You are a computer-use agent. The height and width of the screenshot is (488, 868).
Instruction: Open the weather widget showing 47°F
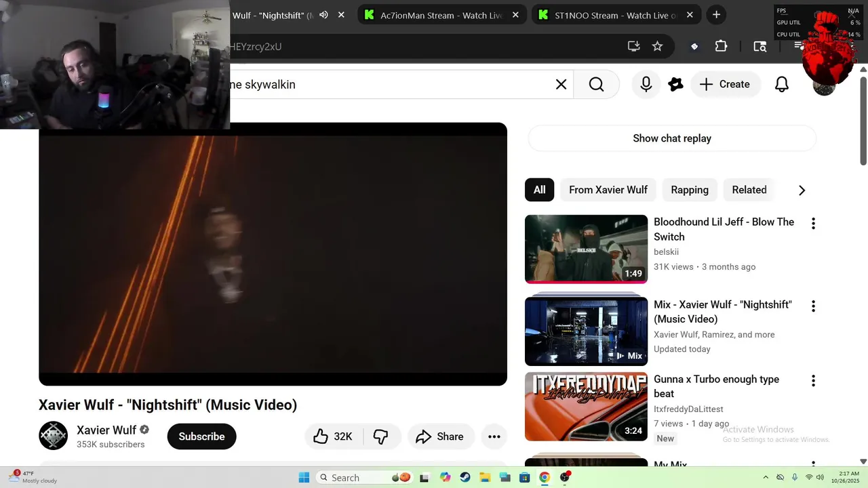click(34, 477)
